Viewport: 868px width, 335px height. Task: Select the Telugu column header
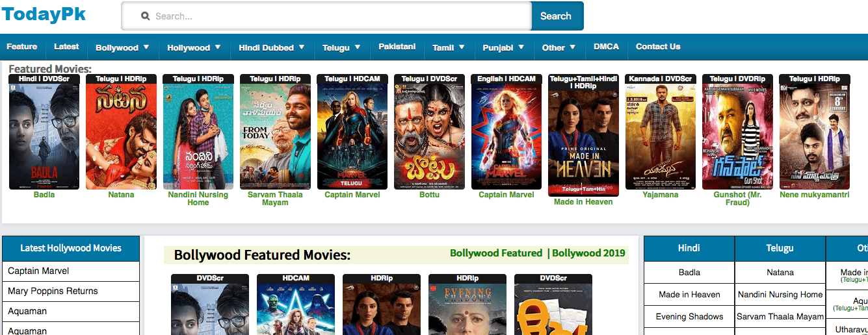[x=780, y=248]
